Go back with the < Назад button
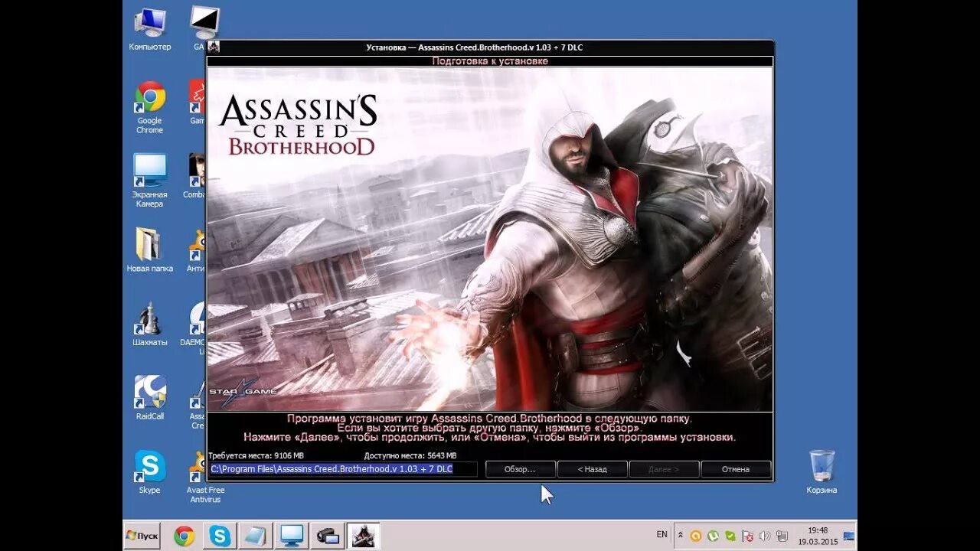Viewport: 980px width, 551px height. [592, 469]
